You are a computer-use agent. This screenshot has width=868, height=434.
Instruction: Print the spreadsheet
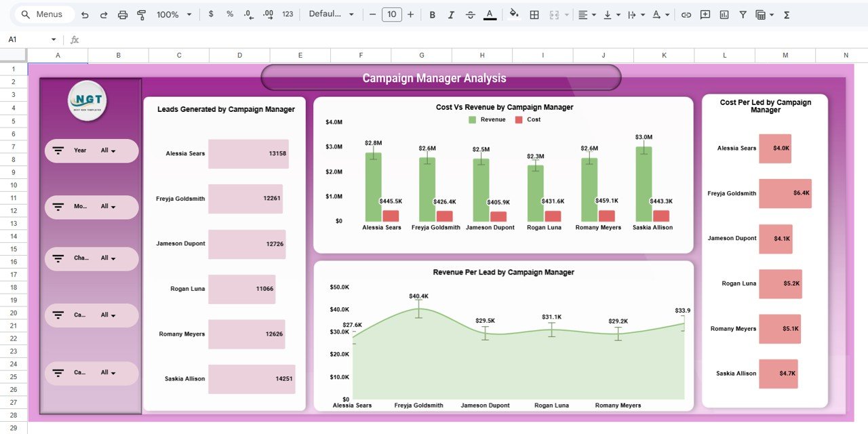[122, 14]
